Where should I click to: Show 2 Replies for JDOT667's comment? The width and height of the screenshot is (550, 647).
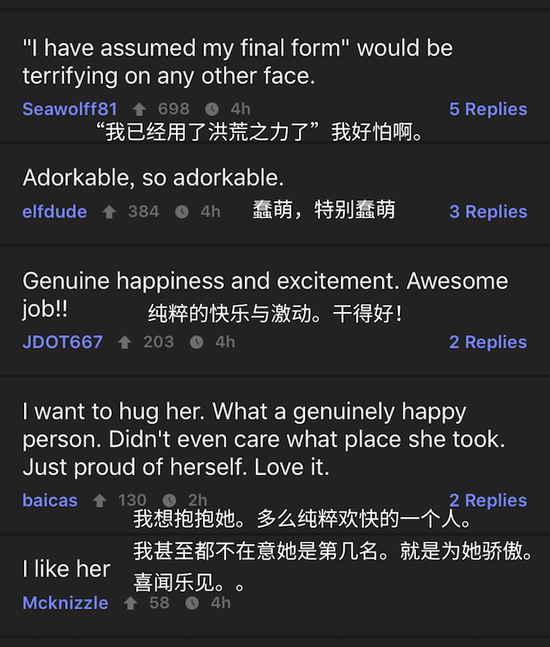click(488, 342)
